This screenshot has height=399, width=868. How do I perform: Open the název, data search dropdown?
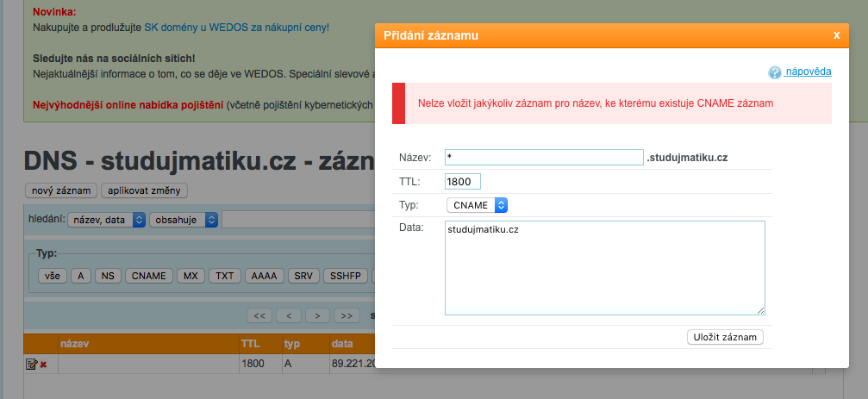(x=107, y=220)
